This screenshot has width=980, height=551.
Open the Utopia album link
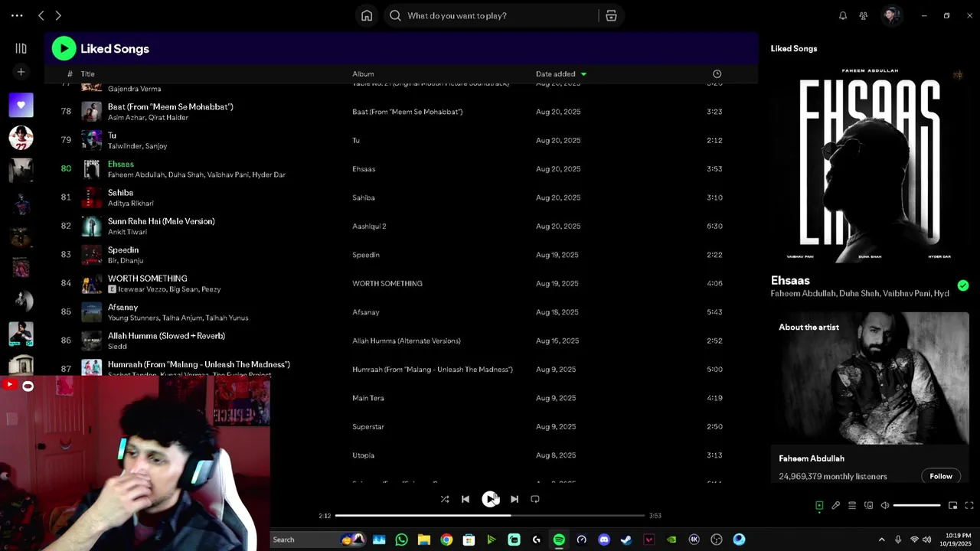363,455
